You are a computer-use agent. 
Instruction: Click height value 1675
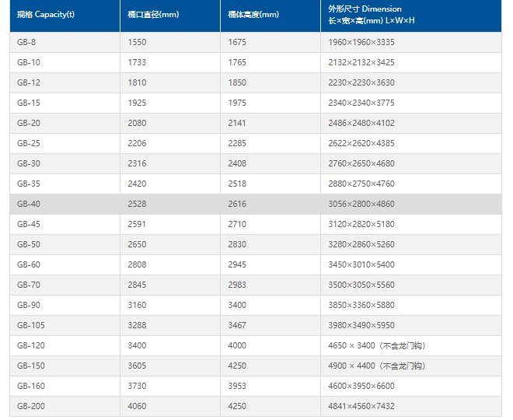237,42
